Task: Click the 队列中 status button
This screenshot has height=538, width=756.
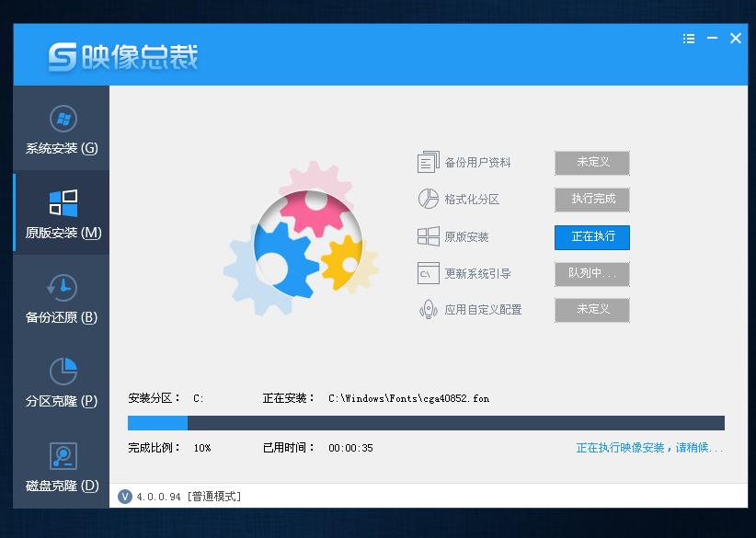Action: tap(591, 273)
